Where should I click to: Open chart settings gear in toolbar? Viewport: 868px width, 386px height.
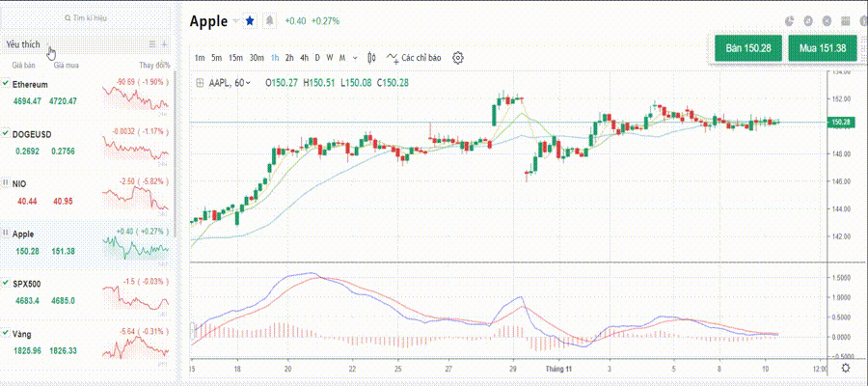click(x=458, y=58)
